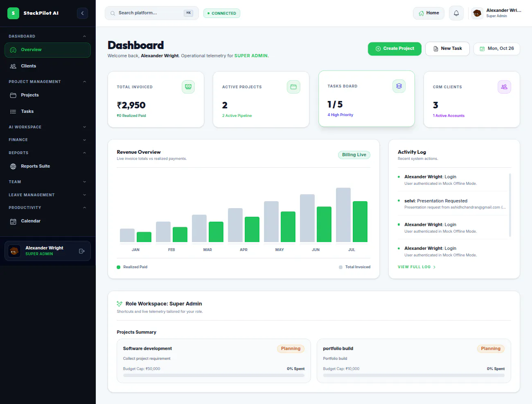This screenshot has height=404, width=532.
Task: Select Overview in the sidebar
Action: pos(47,50)
